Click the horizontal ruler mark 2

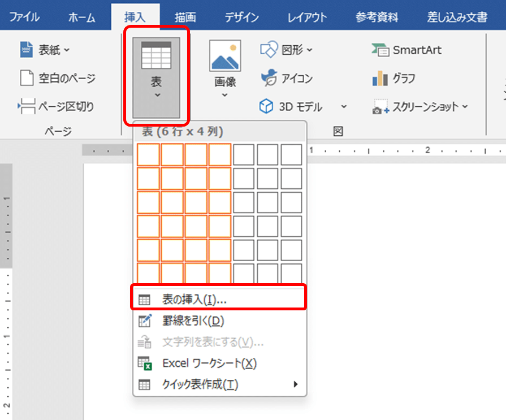pyautogui.click(x=427, y=150)
